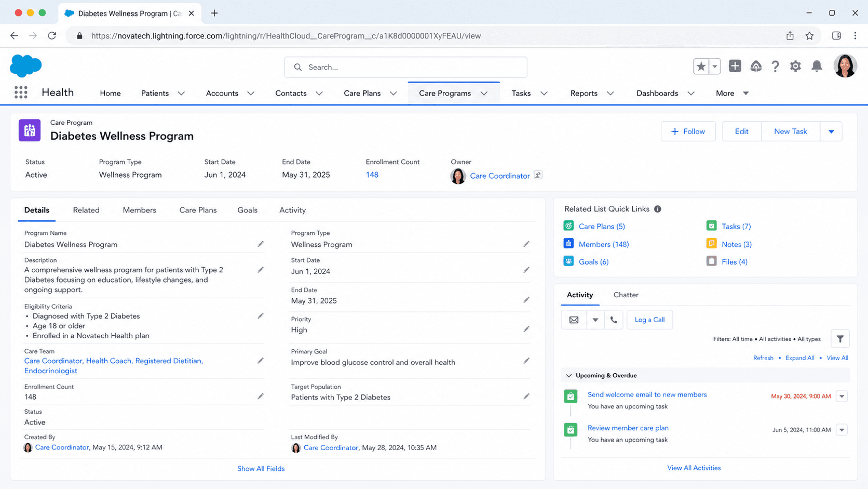Open the Review member care plan action menu
This screenshot has height=489, width=868.
(842, 430)
